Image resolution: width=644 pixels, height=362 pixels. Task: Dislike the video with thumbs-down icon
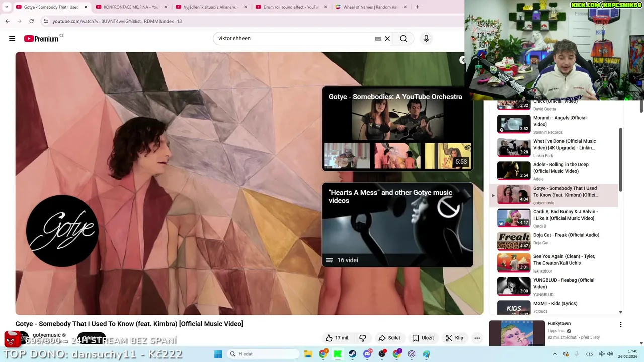pyautogui.click(x=362, y=338)
